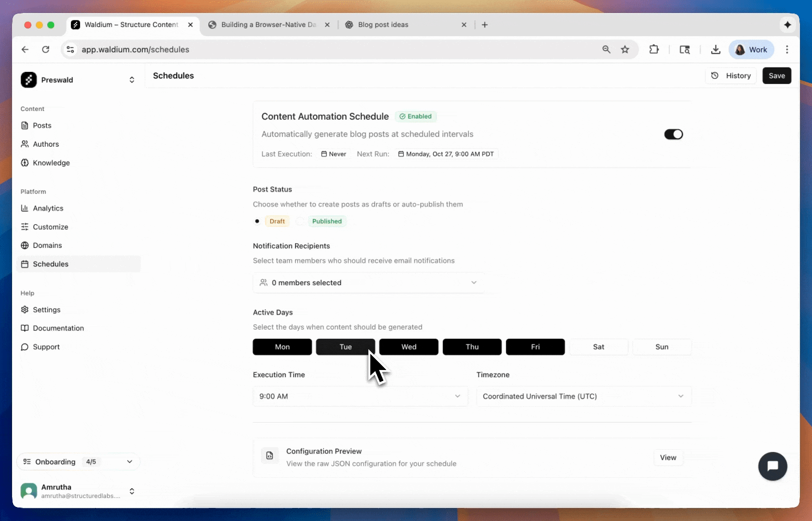Open the Execution Time dropdown
Viewport: 812px width, 521px height.
360,396
